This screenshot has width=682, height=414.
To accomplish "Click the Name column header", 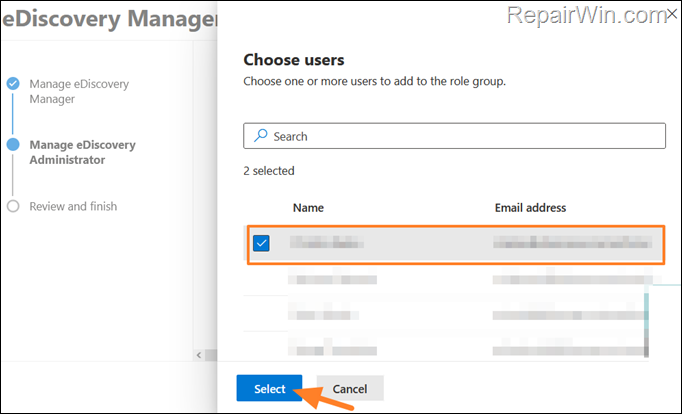I will click(x=308, y=207).
